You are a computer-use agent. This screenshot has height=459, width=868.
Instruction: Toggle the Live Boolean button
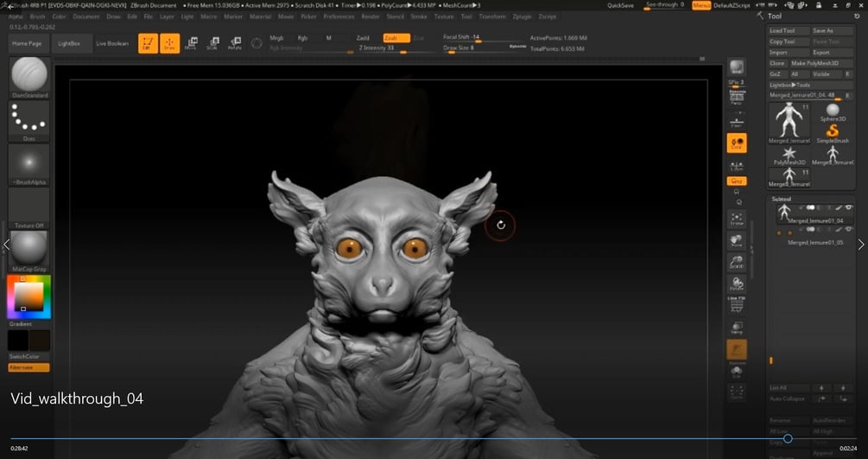111,43
